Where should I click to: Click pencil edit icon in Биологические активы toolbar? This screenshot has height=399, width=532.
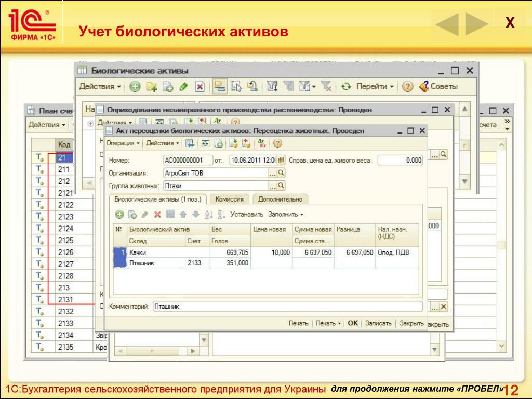tap(184, 87)
